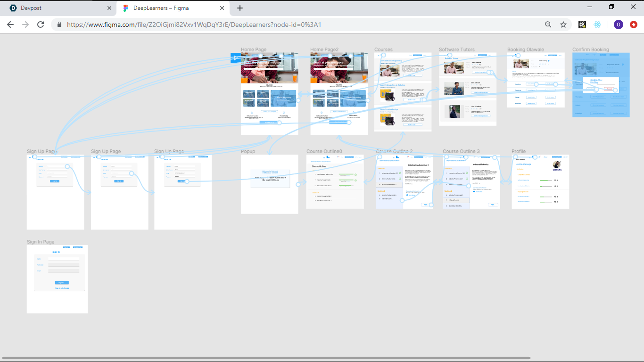644x362 pixels.
Task: Bookmark the page with the star icon
Action: coord(563,24)
